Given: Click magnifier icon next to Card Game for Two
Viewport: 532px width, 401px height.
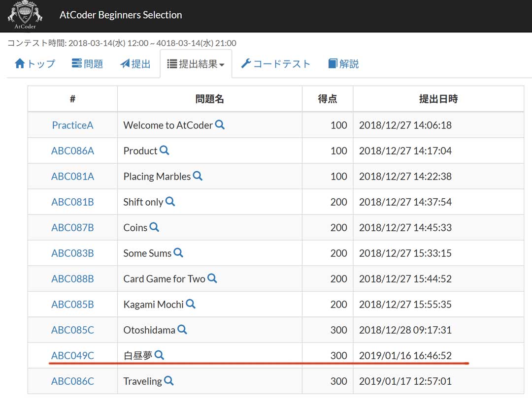Looking at the screenshot, I should tap(212, 278).
